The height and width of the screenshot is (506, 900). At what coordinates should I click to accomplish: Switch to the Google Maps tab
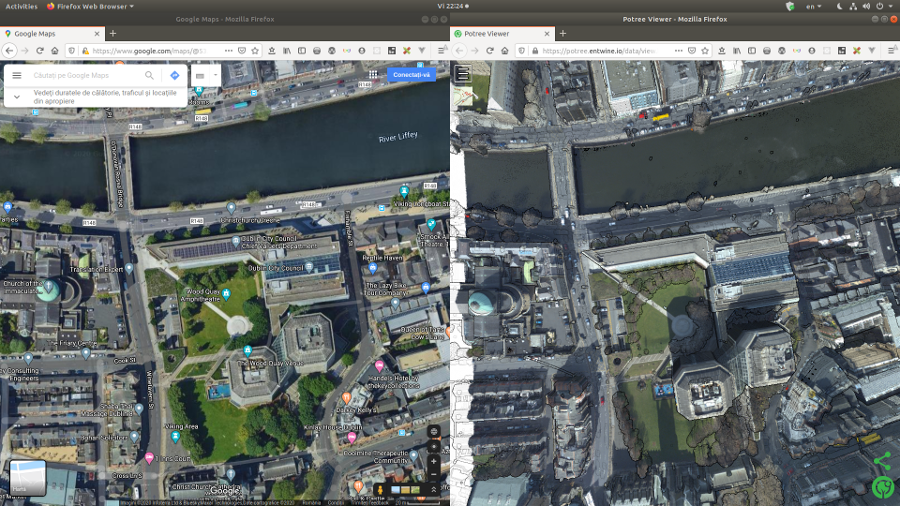[x=52, y=34]
